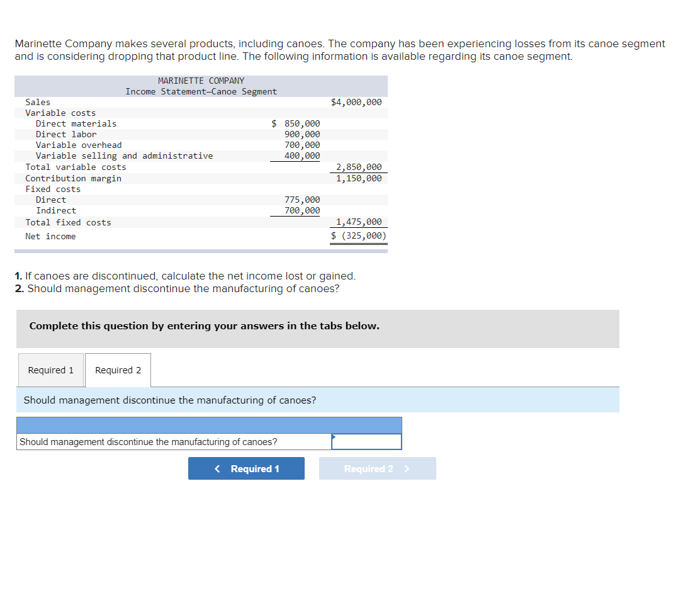Screen dimensions: 700x605
Task: Click the Income Statement—Canoe Segment subtitle
Action: coord(201,91)
